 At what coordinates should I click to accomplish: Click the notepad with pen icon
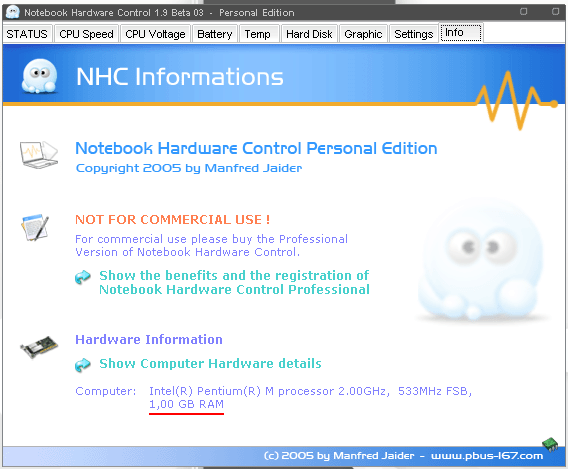click(x=35, y=227)
